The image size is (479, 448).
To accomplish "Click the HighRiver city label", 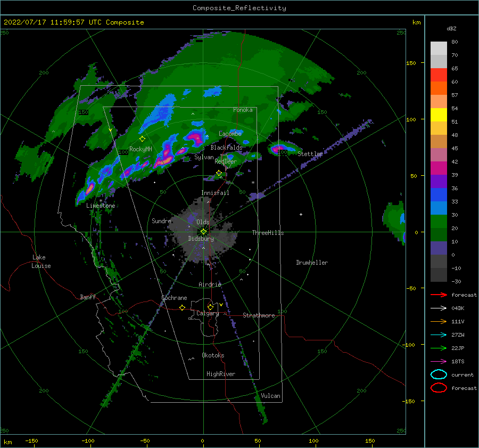I will (x=221, y=374).
